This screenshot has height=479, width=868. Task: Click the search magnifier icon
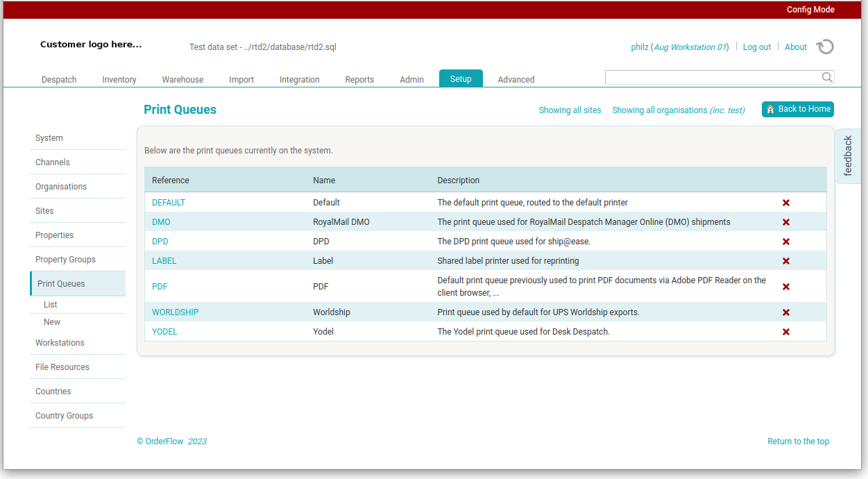click(826, 77)
